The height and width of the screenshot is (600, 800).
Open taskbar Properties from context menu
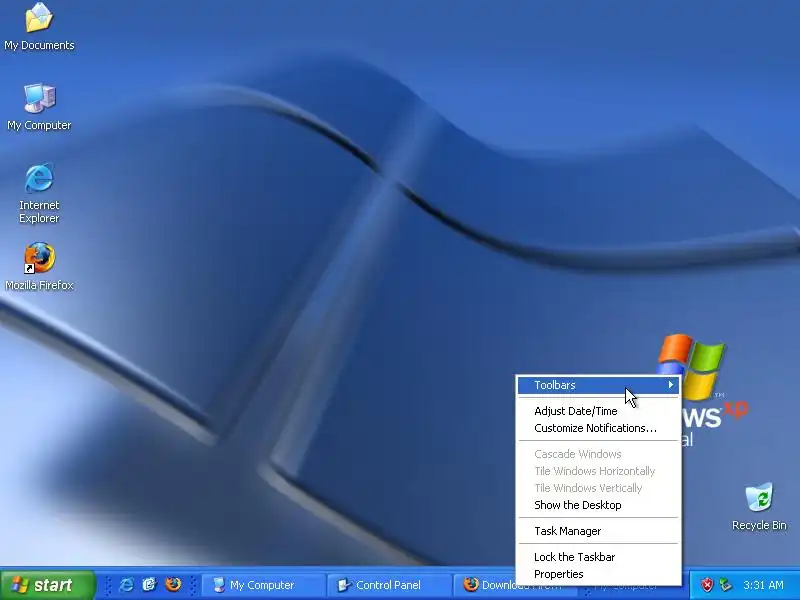point(598,574)
